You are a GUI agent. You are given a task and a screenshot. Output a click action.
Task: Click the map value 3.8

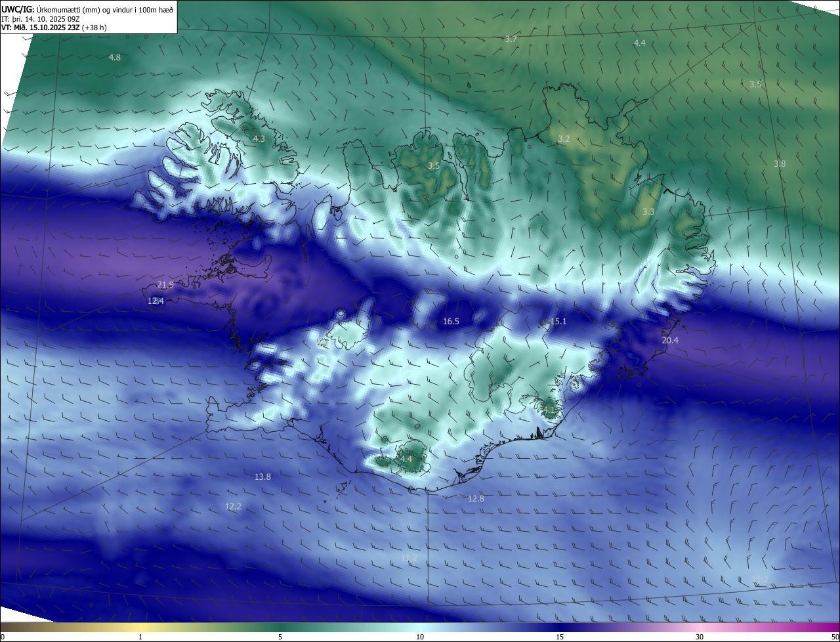[x=780, y=163]
